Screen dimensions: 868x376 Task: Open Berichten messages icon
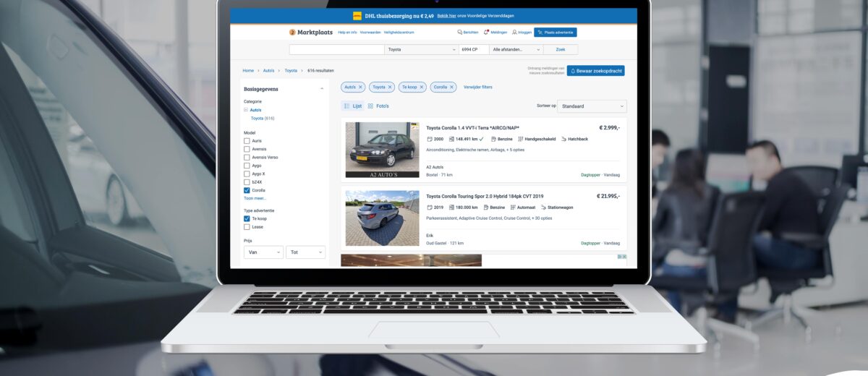click(x=460, y=33)
